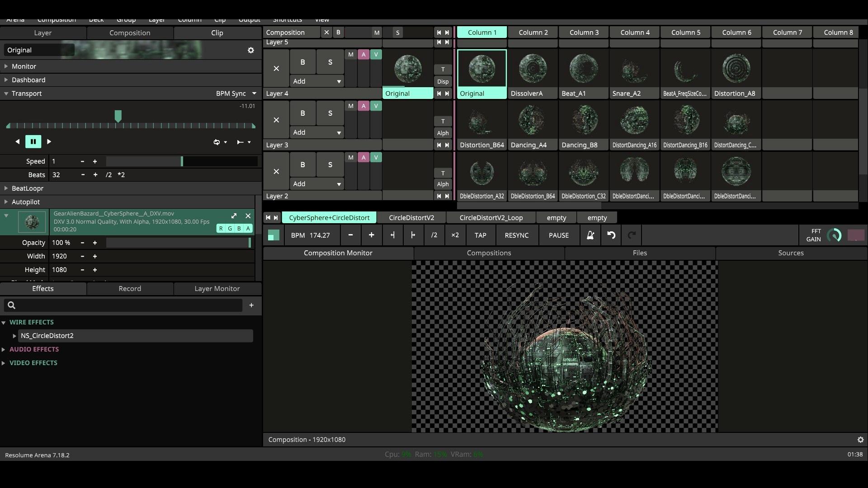Toggle the metronome icon
Image resolution: width=868 pixels, height=488 pixels.
coord(590,235)
